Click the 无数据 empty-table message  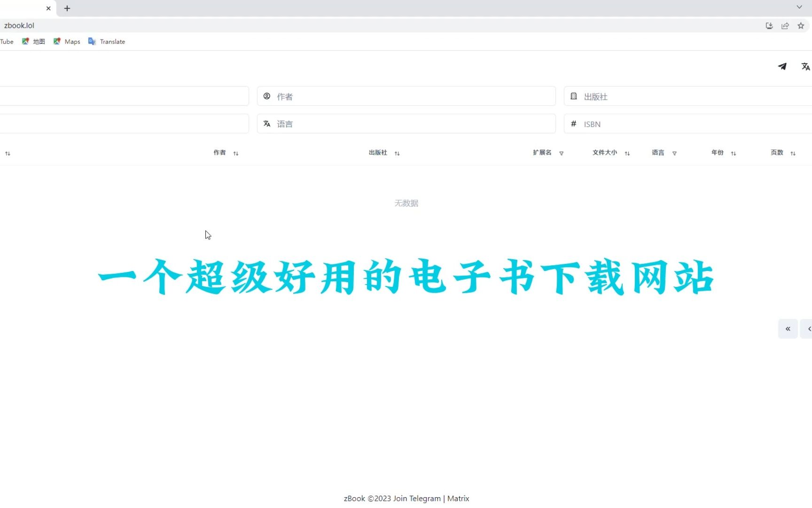406,203
